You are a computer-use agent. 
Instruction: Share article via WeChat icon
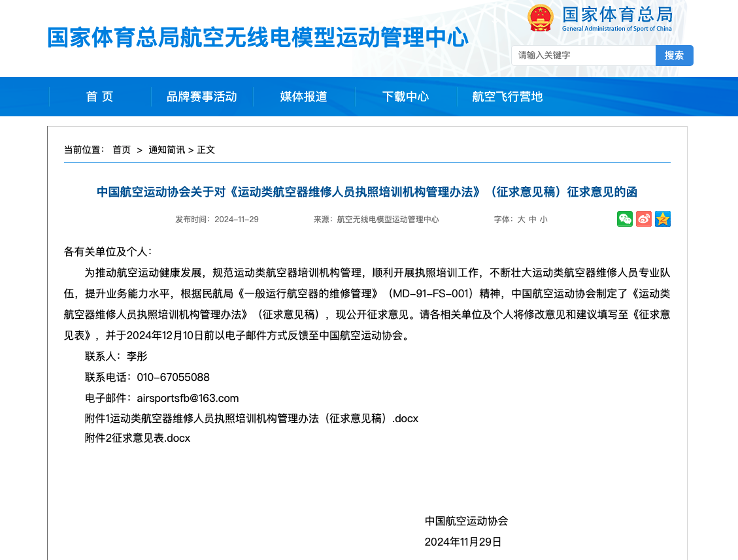click(625, 219)
